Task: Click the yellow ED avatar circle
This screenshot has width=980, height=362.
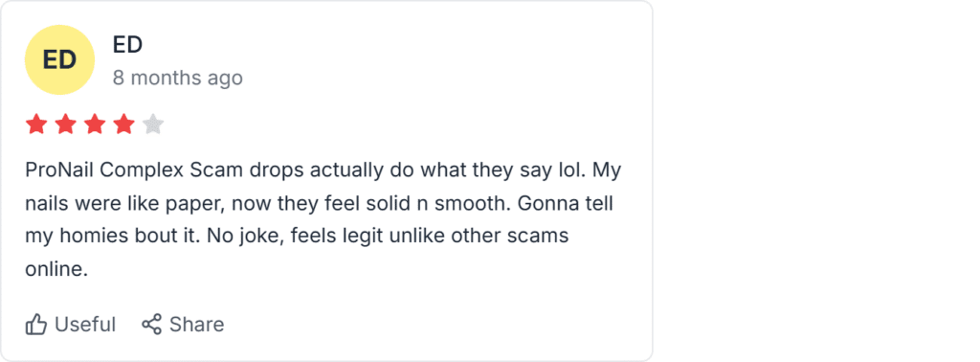Action: 59,60
